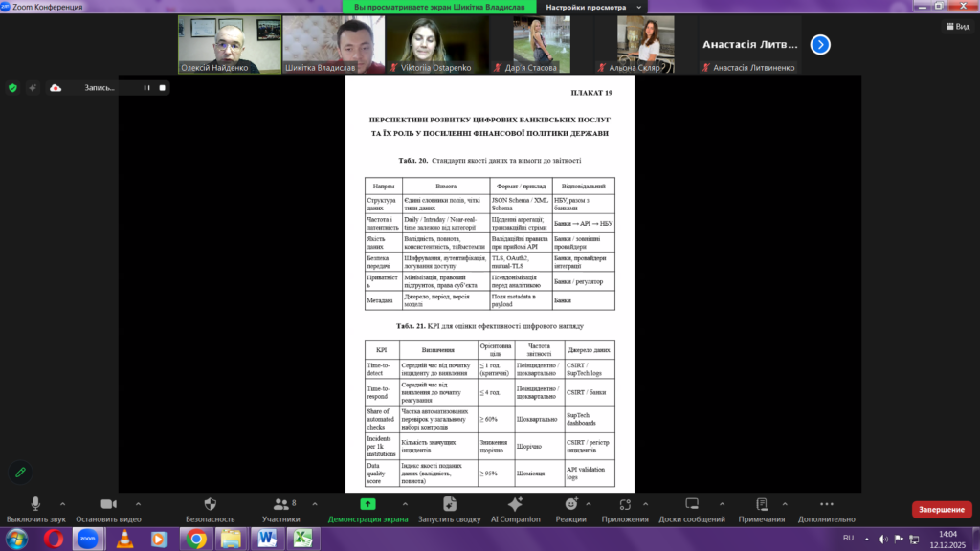
Task: Open Приложения apps icon
Action: (625, 504)
